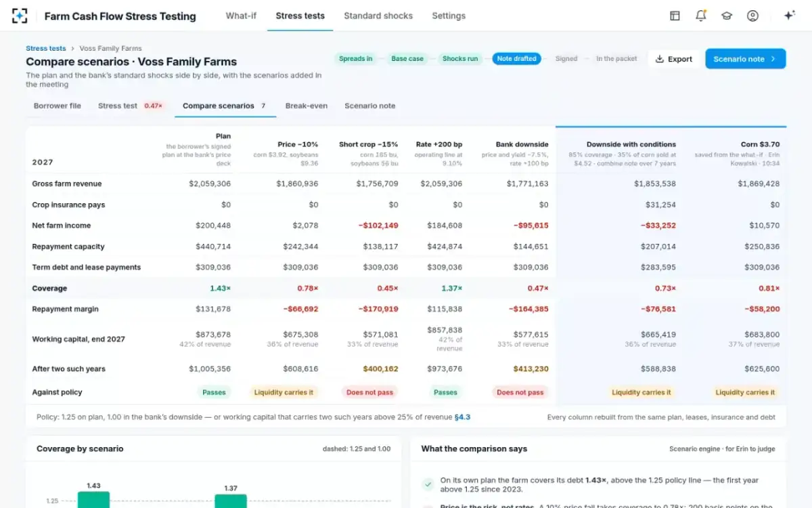812x508 pixels.
Task: Switch to the What-if tab
Action: tap(241, 16)
